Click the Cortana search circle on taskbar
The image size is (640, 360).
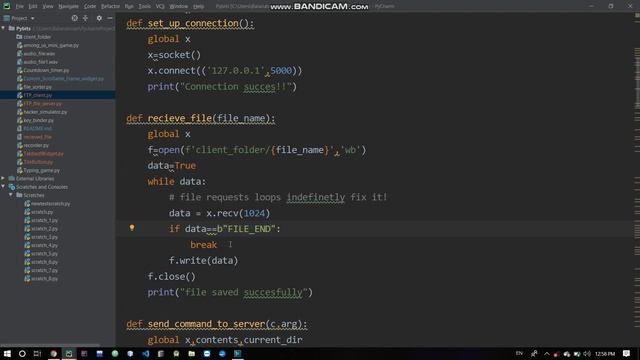22,353
